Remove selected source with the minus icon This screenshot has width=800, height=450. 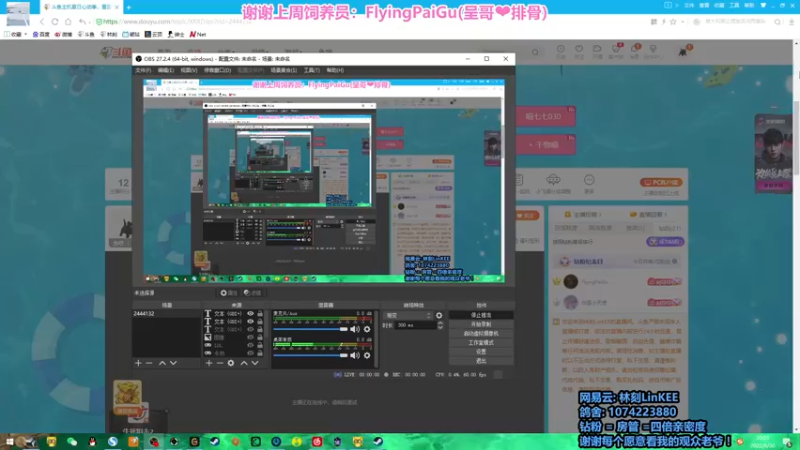pos(220,363)
